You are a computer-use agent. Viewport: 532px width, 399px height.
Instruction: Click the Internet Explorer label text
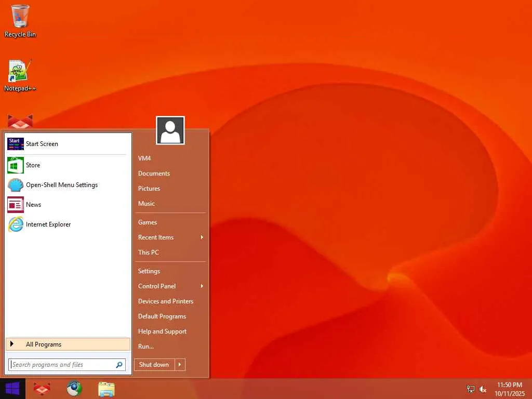(48, 224)
